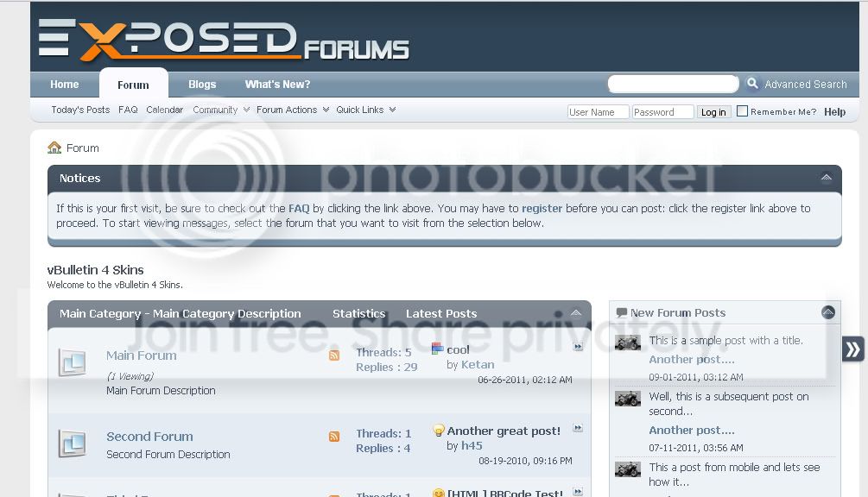Click the Exposed Forums logo
Viewport: 868px width, 497px height.
[224, 41]
